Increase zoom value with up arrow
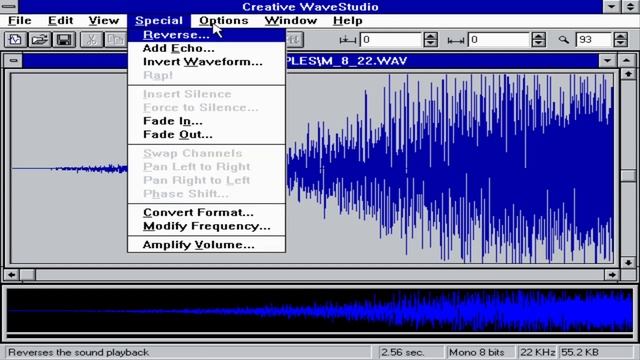Screen dimensions: 640x360 click(x=620, y=36)
